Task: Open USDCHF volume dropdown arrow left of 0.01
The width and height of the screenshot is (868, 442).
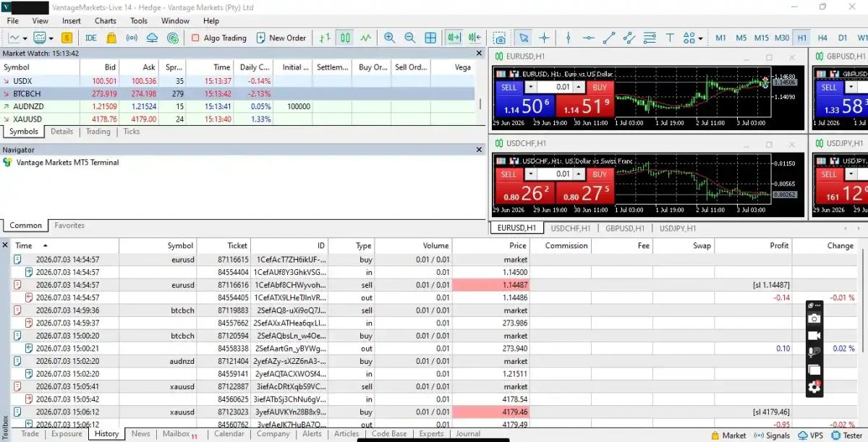Action: tap(530, 174)
